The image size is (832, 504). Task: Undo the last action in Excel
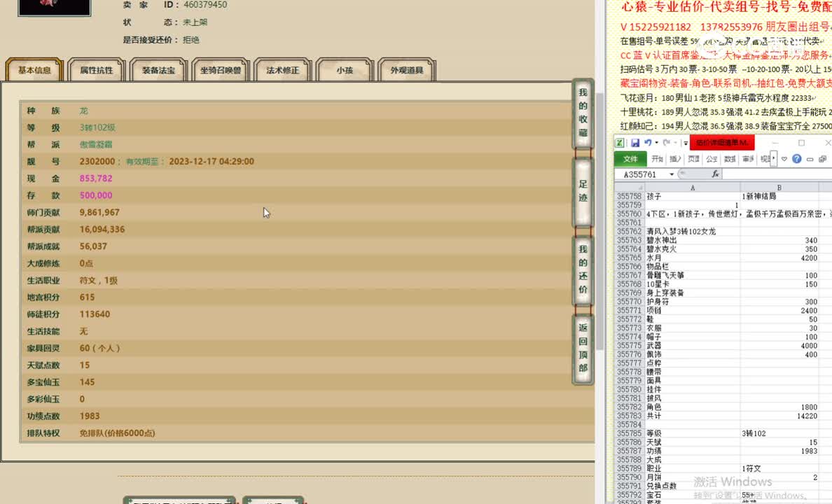pyautogui.click(x=649, y=143)
